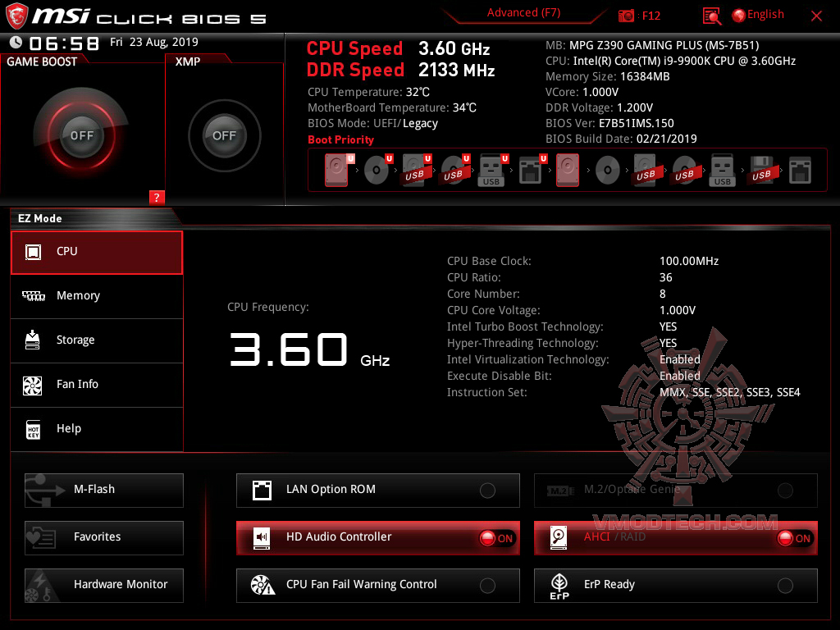840x630 pixels.
Task: Select the legacy USB hard disk boot icon
Action: tap(646, 171)
